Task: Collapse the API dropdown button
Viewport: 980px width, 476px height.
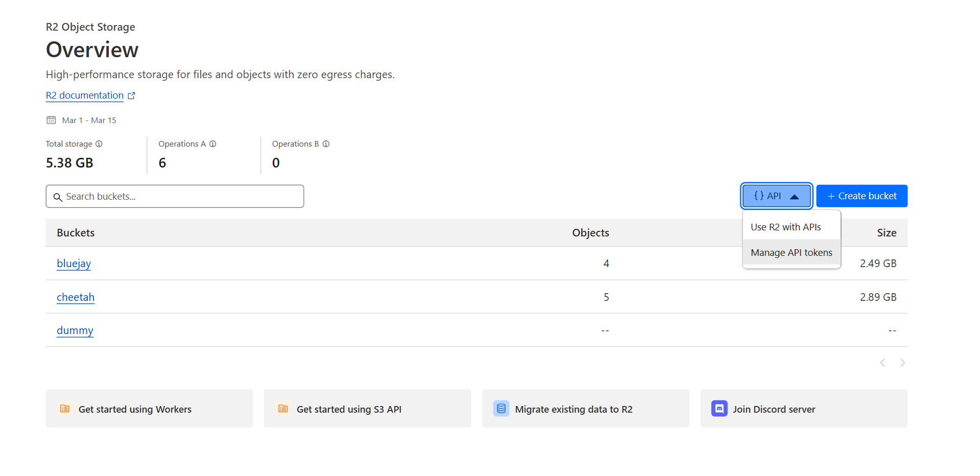Action: (776, 196)
